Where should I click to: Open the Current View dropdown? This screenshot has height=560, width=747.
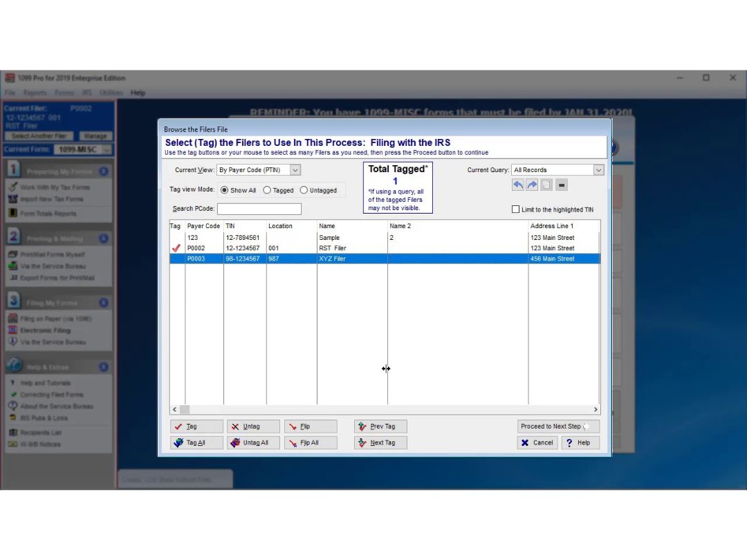coord(295,170)
